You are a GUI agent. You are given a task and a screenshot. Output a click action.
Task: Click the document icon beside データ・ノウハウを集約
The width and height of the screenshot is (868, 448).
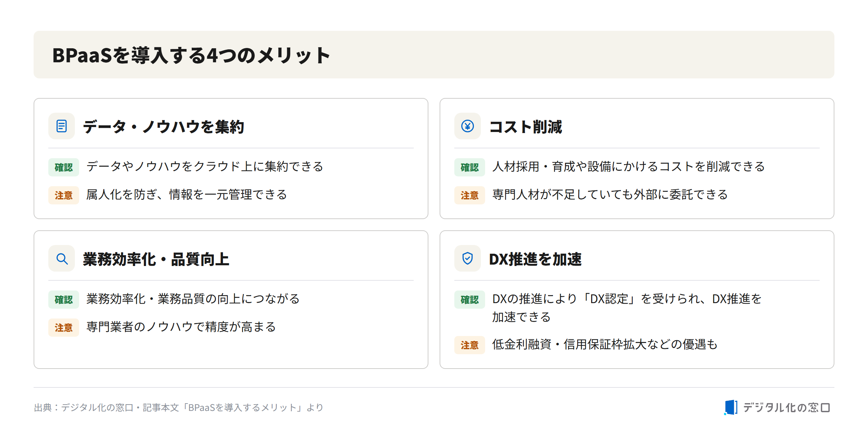tap(62, 126)
